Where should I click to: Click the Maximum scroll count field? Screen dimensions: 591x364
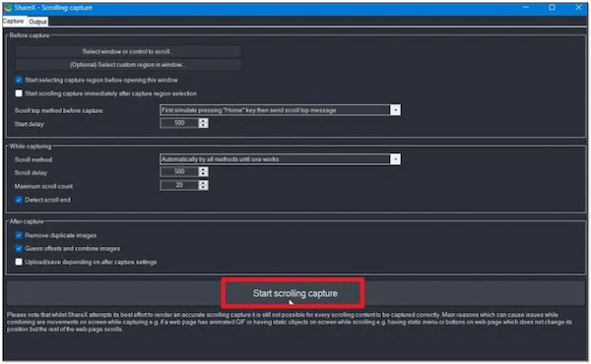click(x=179, y=185)
